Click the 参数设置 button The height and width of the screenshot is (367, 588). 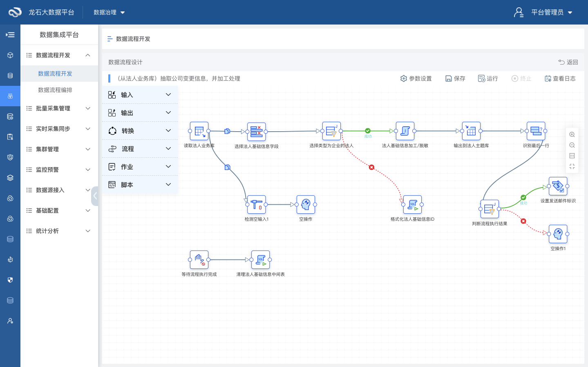pyautogui.click(x=416, y=78)
